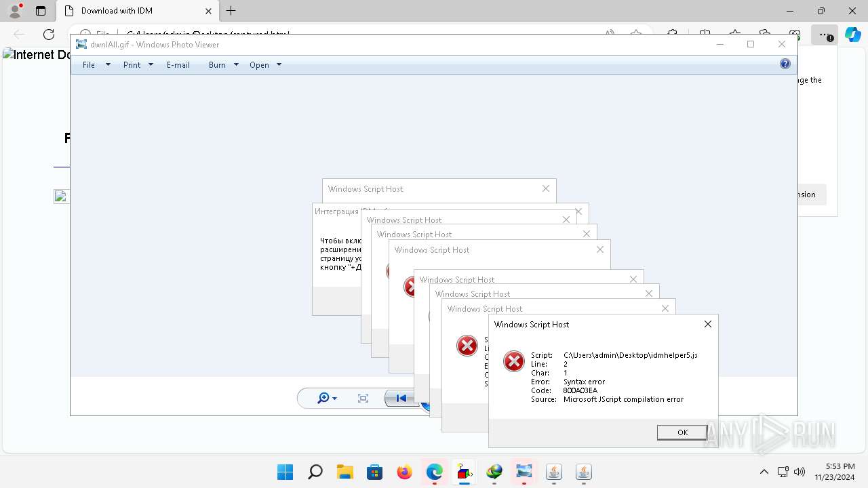The width and height of the screenshot is (868, 488).
Task: Open the clock and date flyout
Action: pos(836,472)
